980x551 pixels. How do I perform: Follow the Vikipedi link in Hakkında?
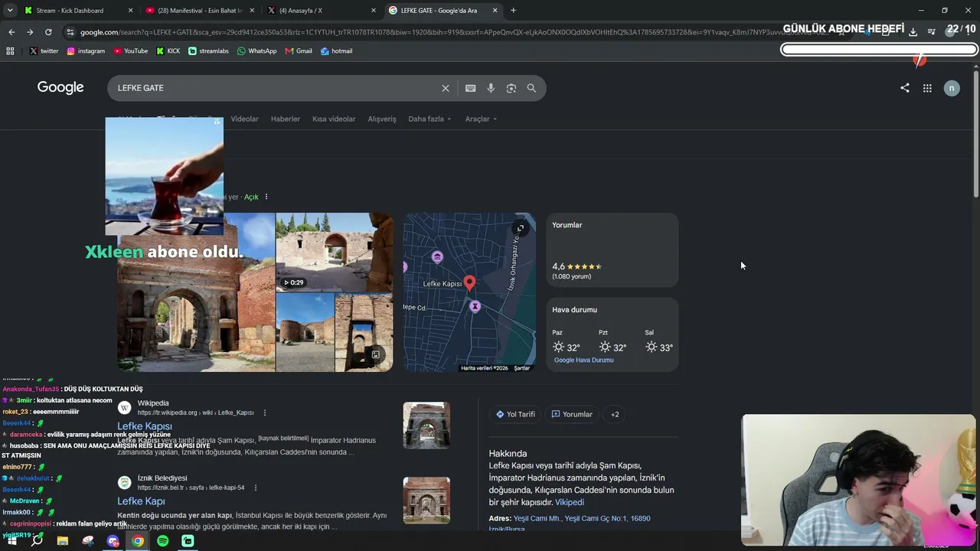pyautogui.click(x=570, y=503)
